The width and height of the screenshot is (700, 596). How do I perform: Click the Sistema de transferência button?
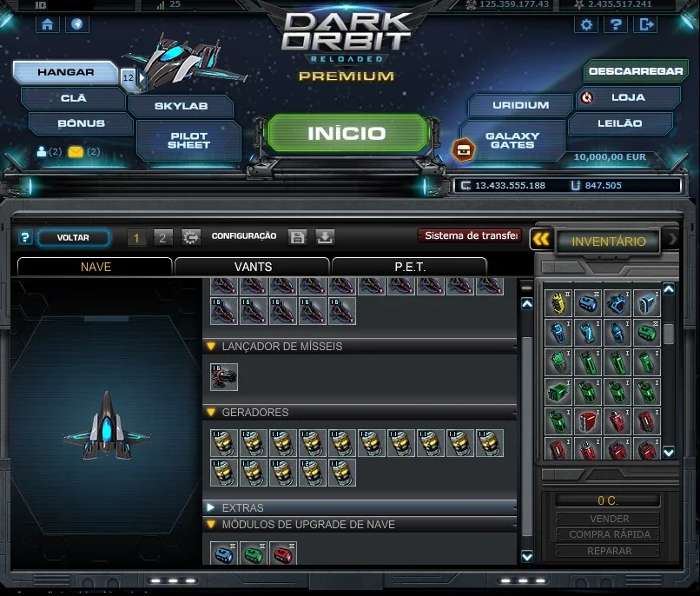click(471, 235)
